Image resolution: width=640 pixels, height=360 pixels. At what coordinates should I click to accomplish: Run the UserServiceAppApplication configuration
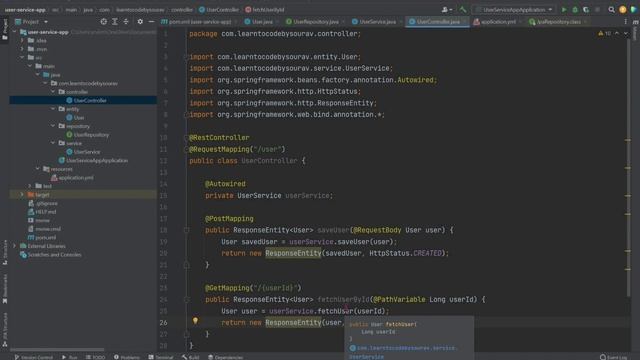pyautogui.click(x=564, y=9)
